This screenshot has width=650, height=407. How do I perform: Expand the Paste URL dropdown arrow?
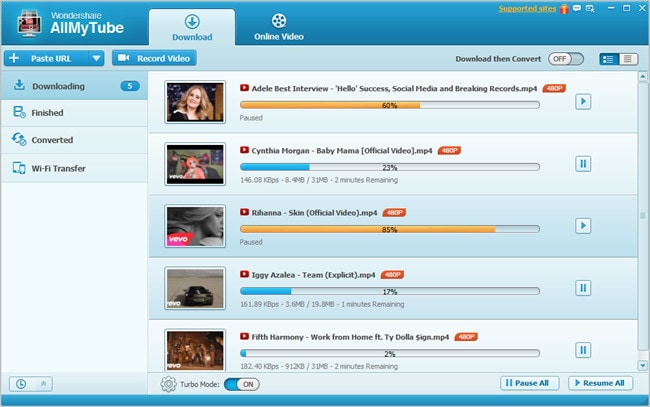coord(96,58)
